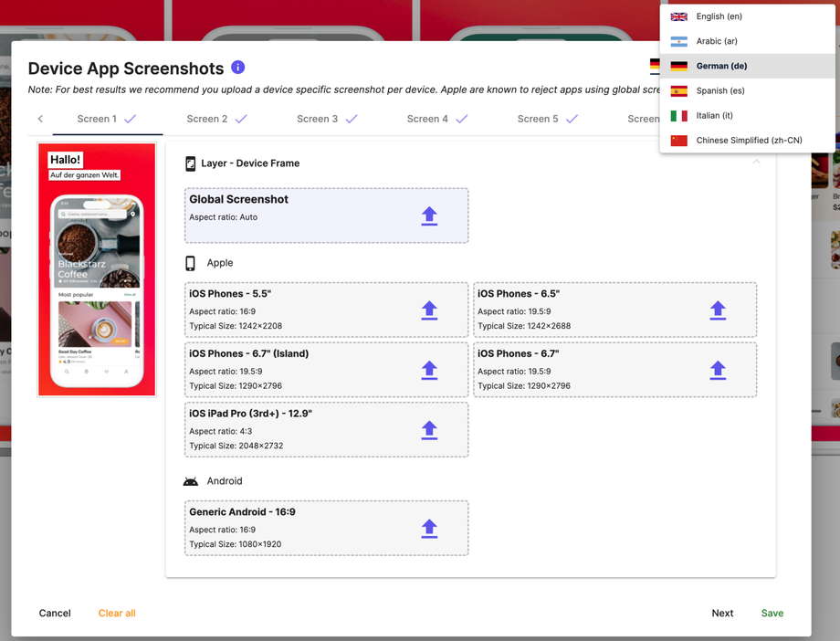The width and height of the screenshot is (840, 641).
Task: Click the Apple section icon
Action: coord(192,262)
